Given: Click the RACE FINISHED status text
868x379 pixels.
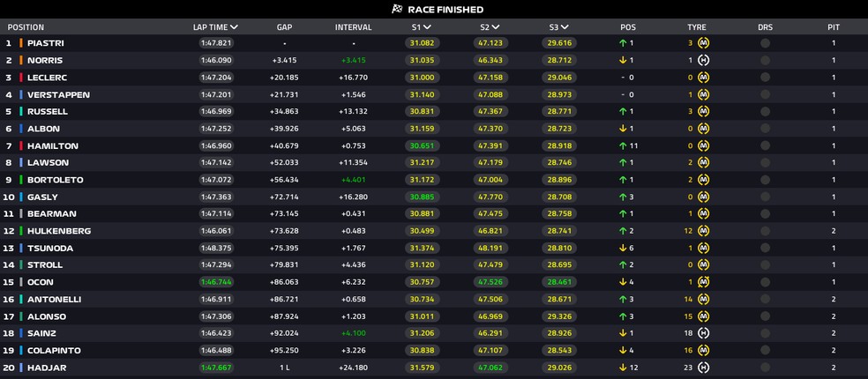Looking at the screenshot, I should click(445, 10).
